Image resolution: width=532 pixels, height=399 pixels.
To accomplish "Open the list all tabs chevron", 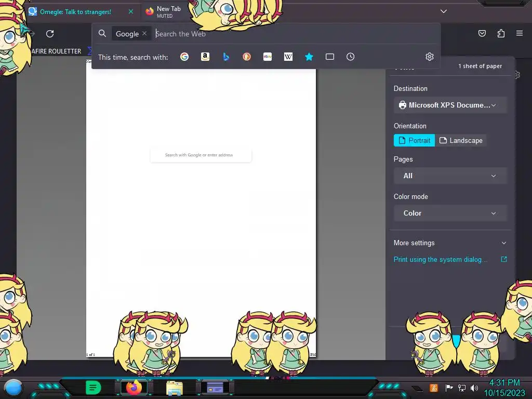I will (444, 11).
